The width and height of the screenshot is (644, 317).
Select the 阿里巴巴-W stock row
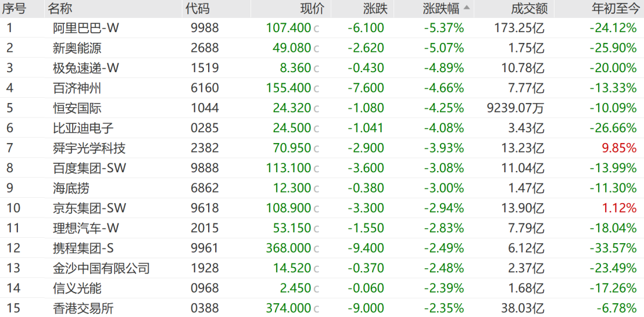(x=322, y=28)
